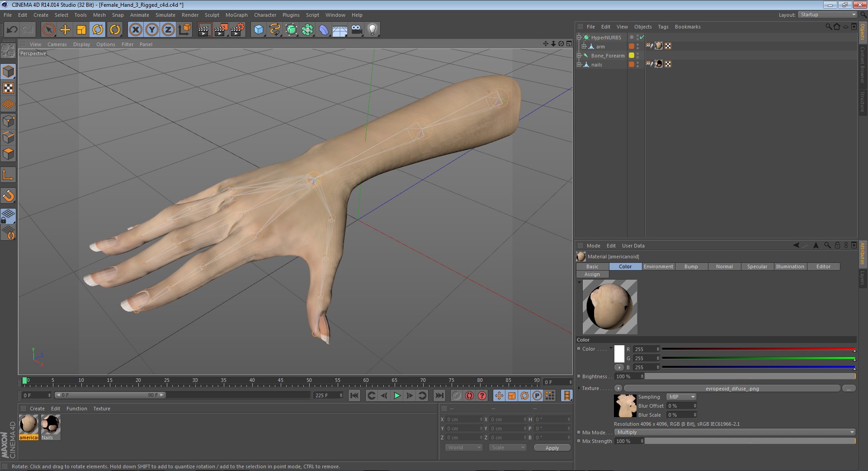The image size is (868, 471).
Task: Go to end of animation
Action: [x=439, y=396]
